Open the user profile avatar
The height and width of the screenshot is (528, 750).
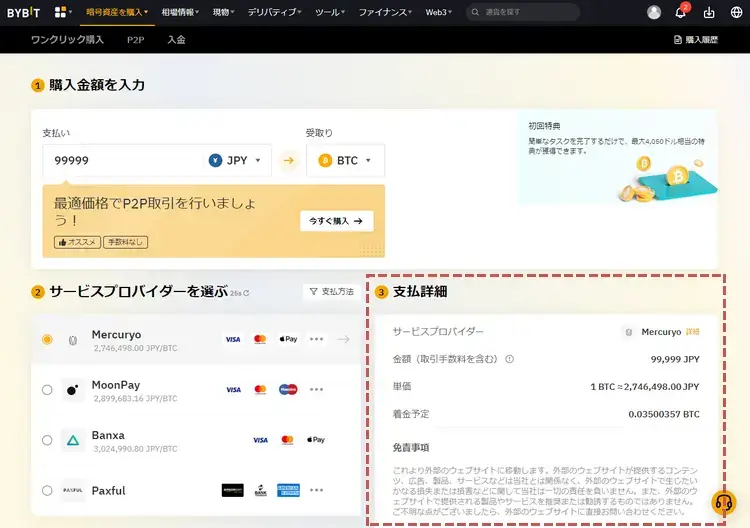pyautogui.click(x=654, y=12)
